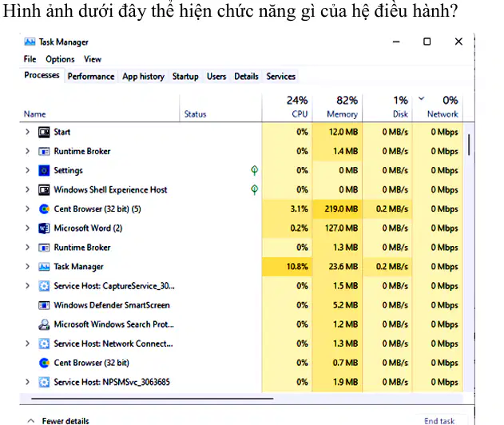Click the Microsoft Word process icon
This screenshot has height=425, width=504.
pyautogui.click(x=44, y=228)
